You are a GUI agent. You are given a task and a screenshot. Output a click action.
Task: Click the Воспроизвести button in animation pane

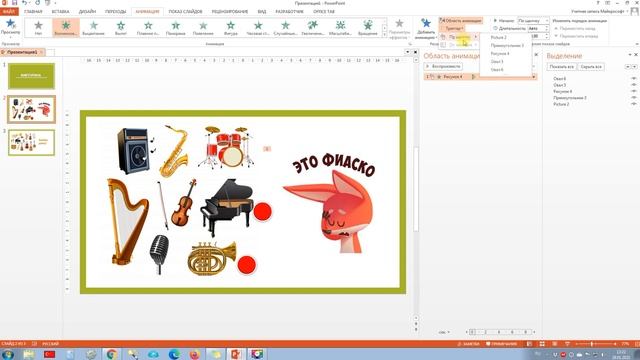(x=443, y=66)
